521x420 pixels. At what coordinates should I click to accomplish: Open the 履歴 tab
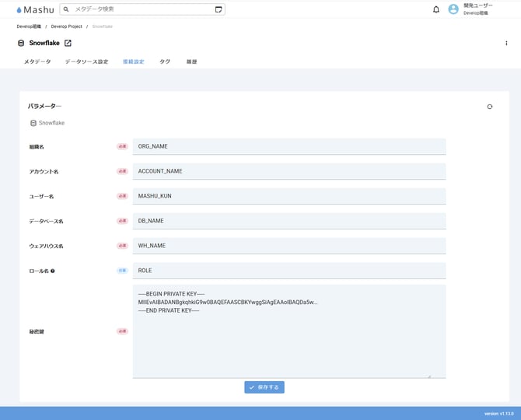191,61
